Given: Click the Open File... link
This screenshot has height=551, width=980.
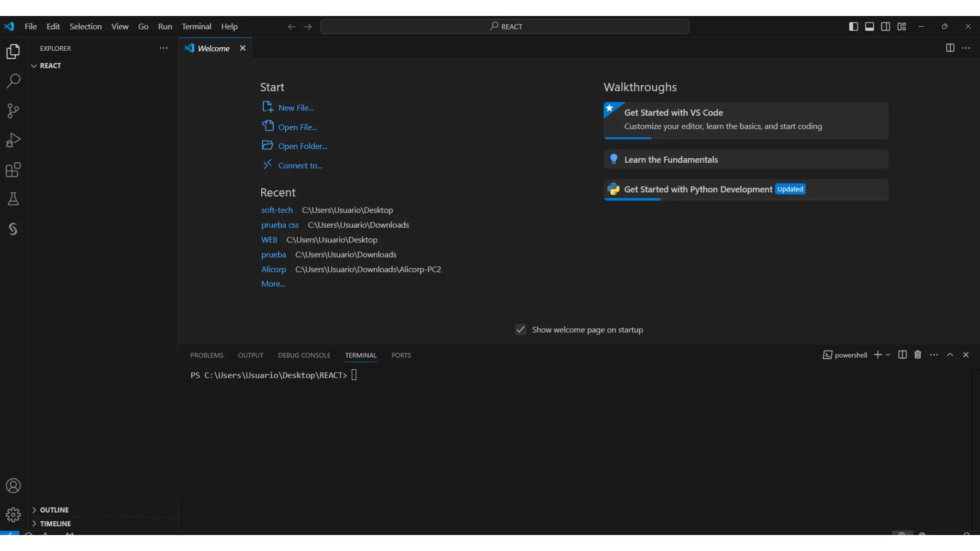Looking at the screenshot, I should (x=290, y=127).
